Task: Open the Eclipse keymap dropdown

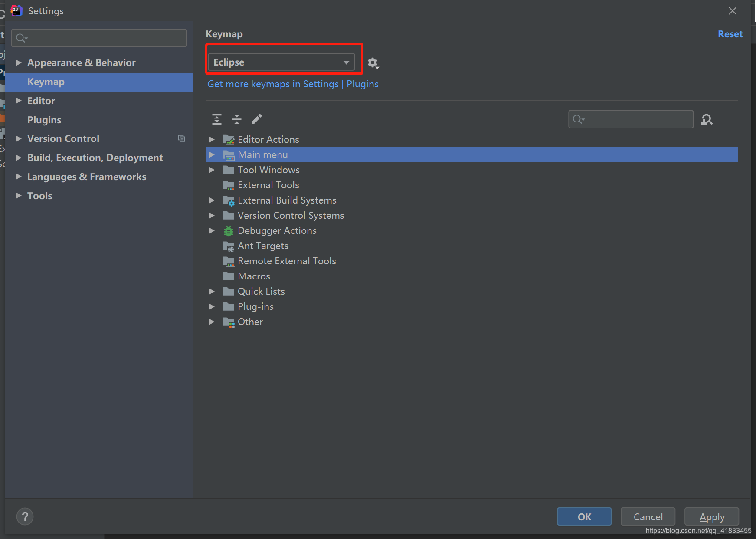Action: 281,62
